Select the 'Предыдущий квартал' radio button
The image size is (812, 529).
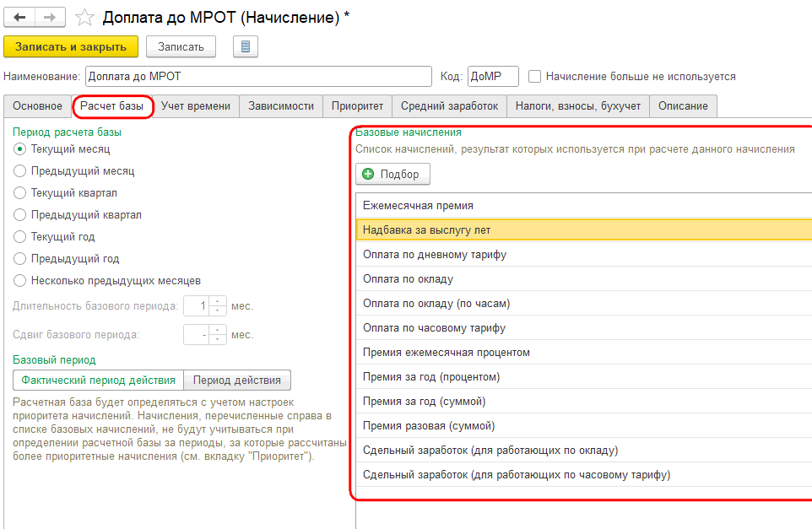coord(19,215)
